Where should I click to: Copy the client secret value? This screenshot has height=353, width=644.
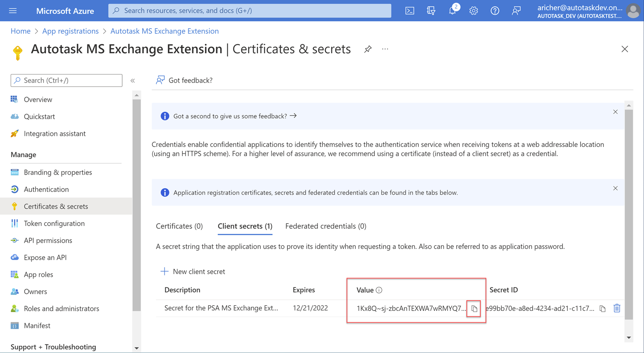point(474,309)
